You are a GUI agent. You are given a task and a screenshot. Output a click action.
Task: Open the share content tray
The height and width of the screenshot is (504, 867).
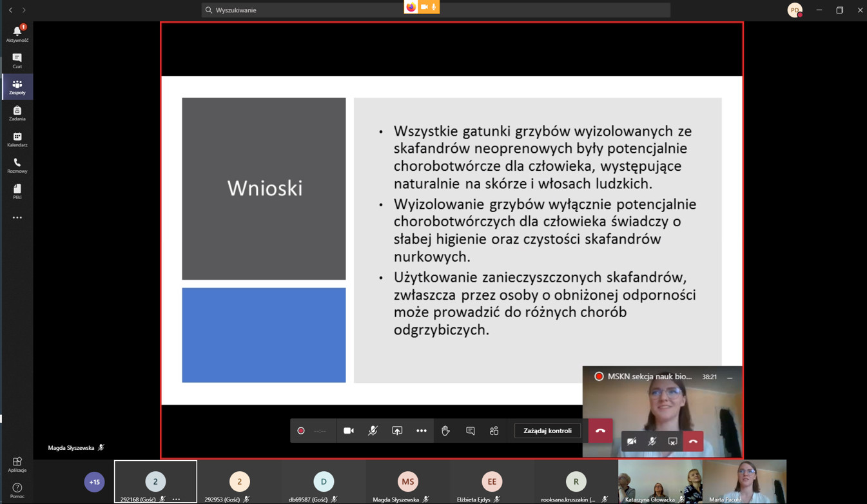click(397, 431)
